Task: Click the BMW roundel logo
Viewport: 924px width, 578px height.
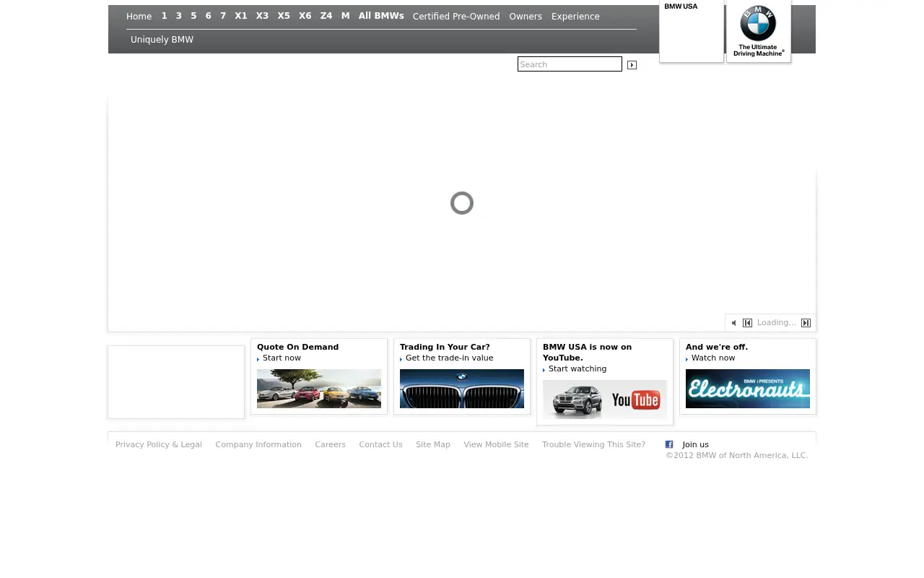Action: (758, 24)
